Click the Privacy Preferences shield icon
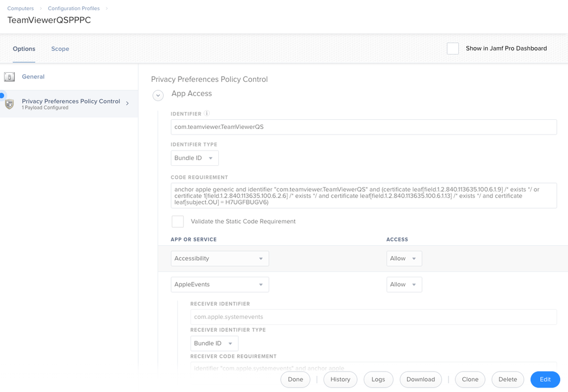Screen dimensions: 568x392 (x=10, y=104)
